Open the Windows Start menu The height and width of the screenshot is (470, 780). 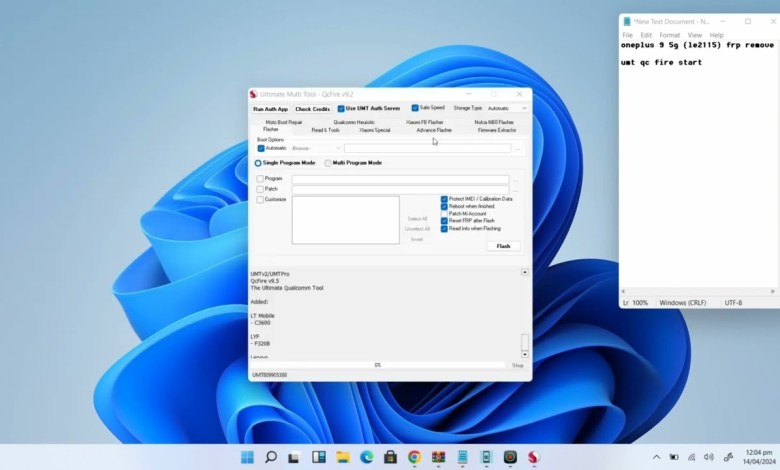(x=247, y=457)
